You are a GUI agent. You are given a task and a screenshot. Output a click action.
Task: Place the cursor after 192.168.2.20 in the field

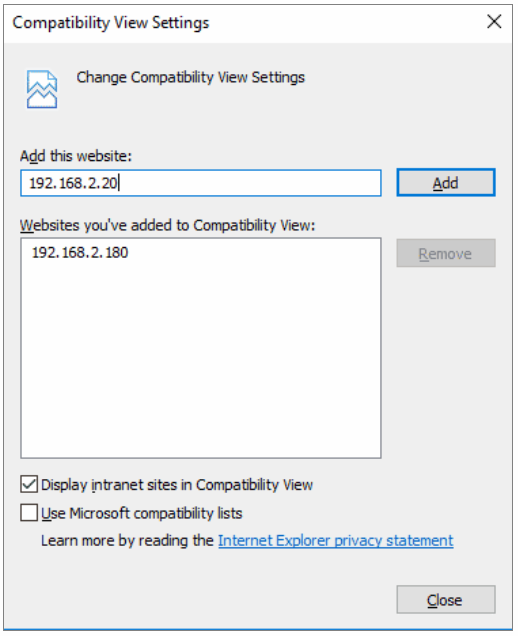119,183
